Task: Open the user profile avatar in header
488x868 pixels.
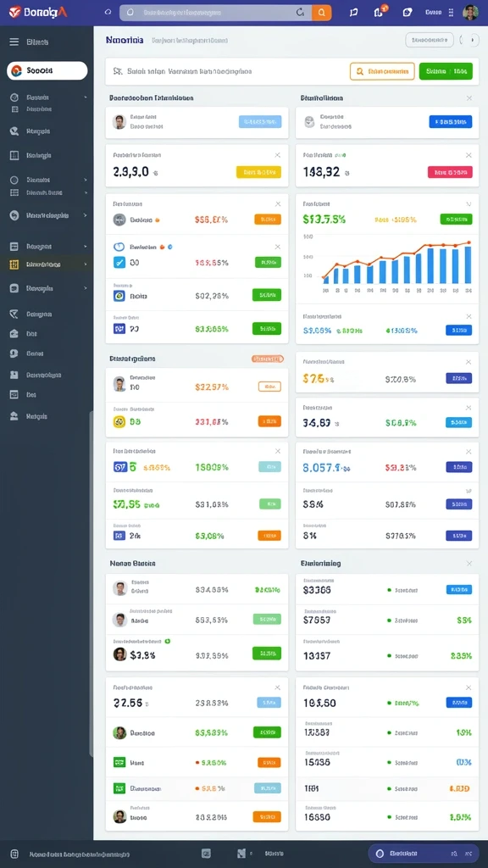Action: pos(471,12)
